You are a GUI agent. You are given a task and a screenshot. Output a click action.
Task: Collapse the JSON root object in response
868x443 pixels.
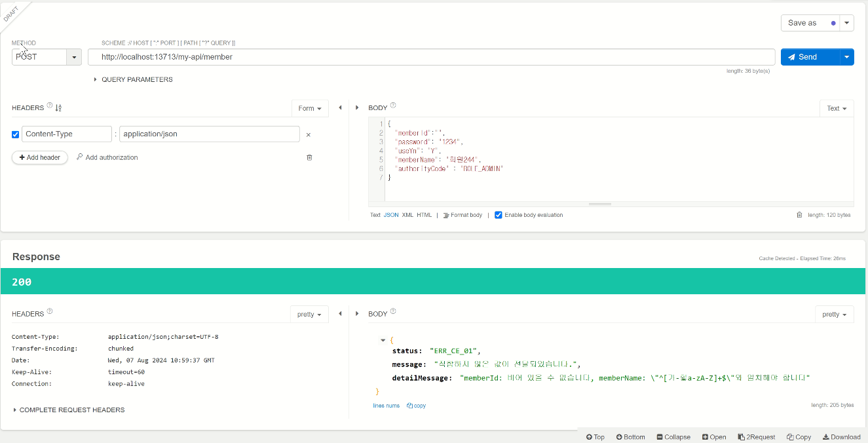(383, 340)
